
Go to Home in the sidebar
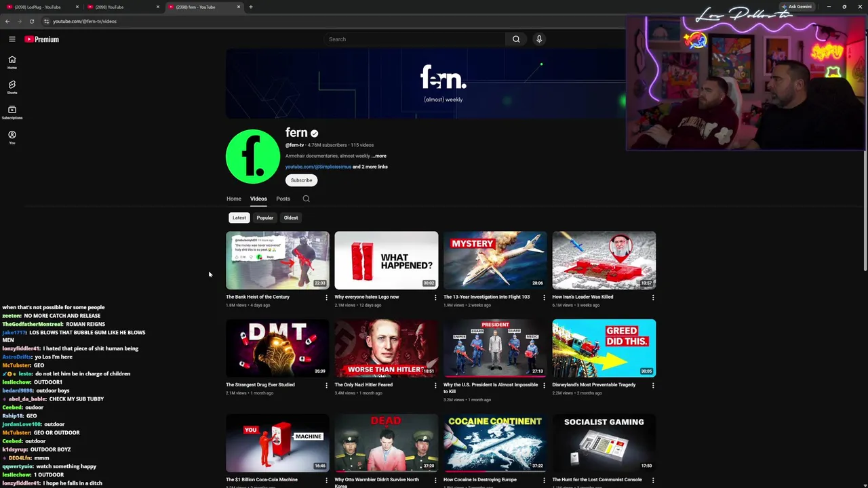[12, 62]
